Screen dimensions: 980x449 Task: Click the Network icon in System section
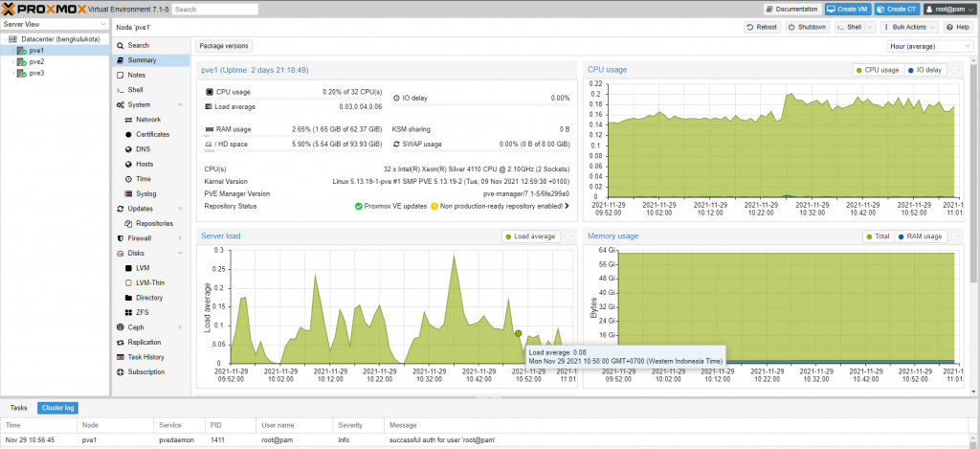point(129,120)
